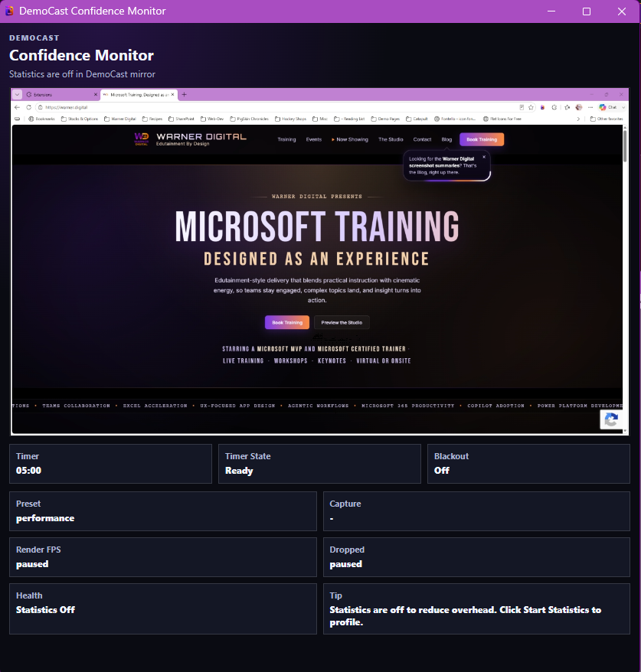The height and width of the screenshot is (672, 641).
Task: Open the Now Showing nav item
Action: tap(350, 139)
